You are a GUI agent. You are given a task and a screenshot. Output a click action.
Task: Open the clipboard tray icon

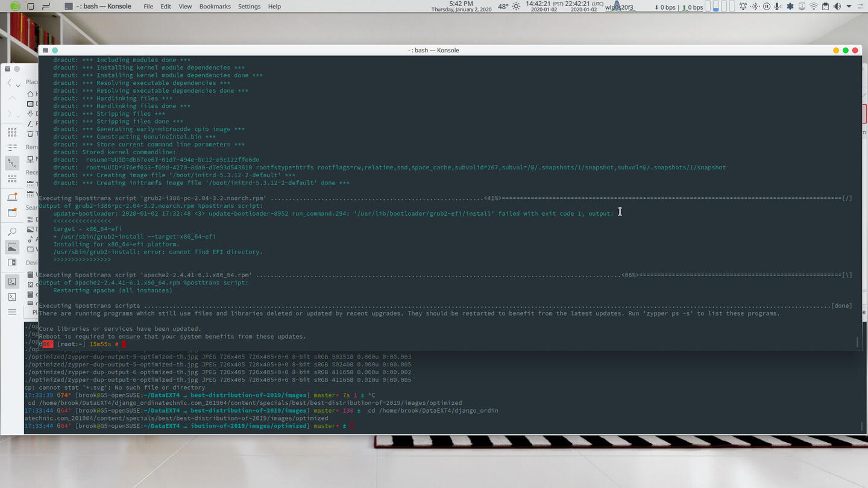825,7
